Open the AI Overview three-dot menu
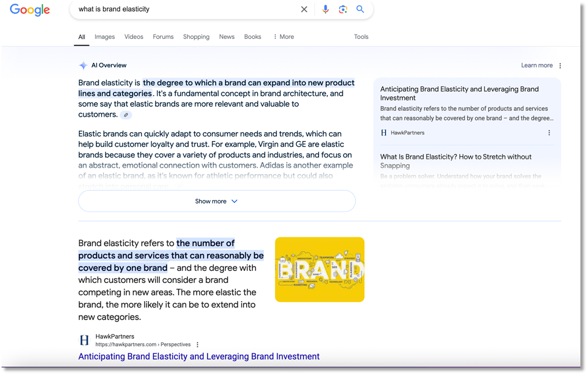 560,66
